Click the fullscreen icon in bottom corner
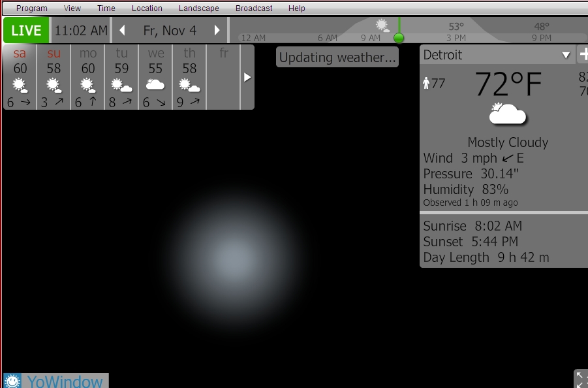The image size is (588, 388). click(580, 379)
